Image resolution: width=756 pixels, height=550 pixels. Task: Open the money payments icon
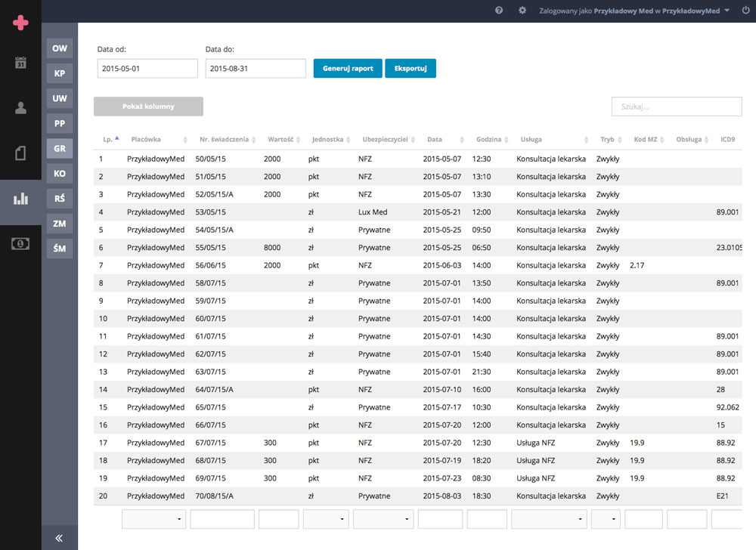20,244
